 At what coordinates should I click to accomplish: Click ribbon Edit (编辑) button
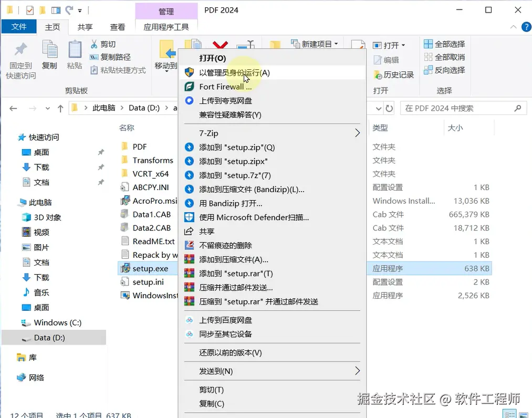tap(386, 60)
